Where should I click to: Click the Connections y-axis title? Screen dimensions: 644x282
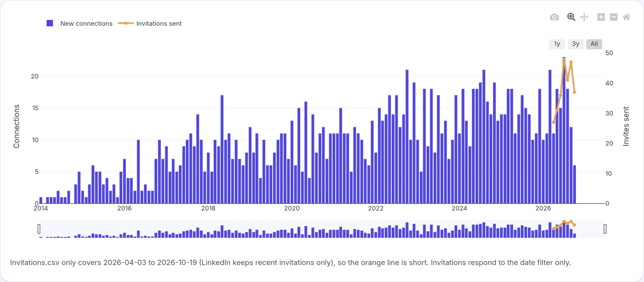pyautogui.click(x=17, y=126)
